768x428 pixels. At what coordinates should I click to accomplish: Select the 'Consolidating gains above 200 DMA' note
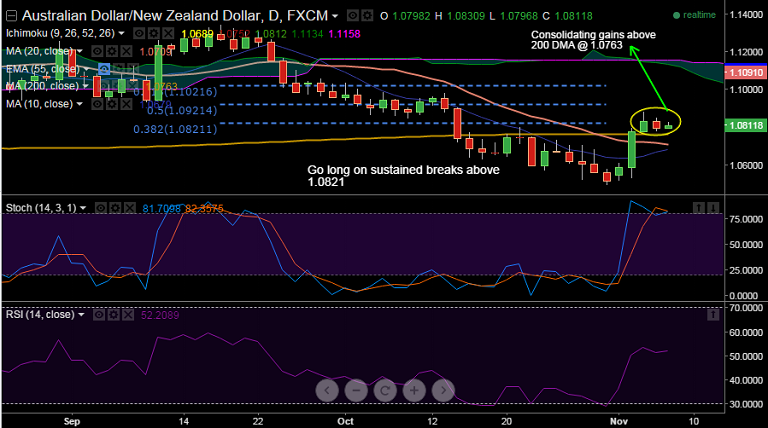(593, 40)
